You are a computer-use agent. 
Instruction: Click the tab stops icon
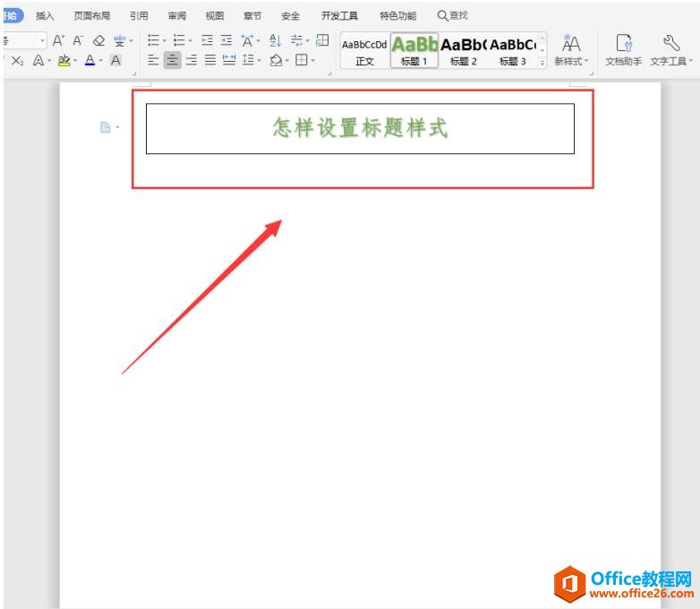(322, 40)
